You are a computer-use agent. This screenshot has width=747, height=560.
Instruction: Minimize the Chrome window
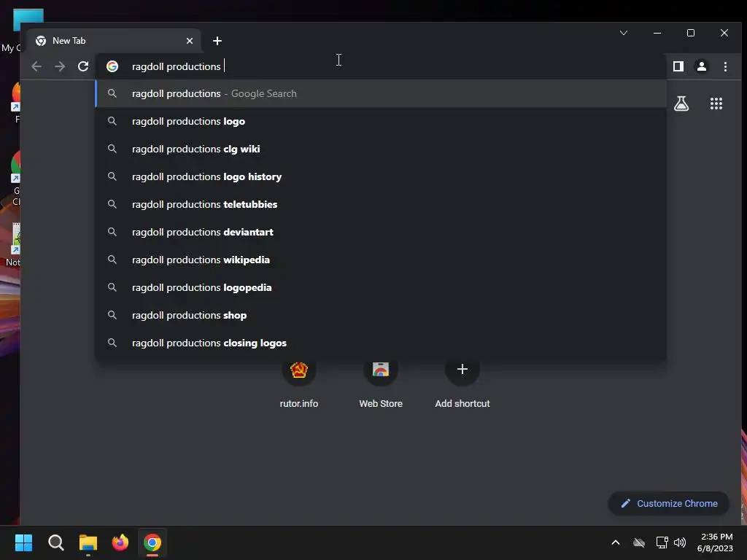(x=657, y=33)
